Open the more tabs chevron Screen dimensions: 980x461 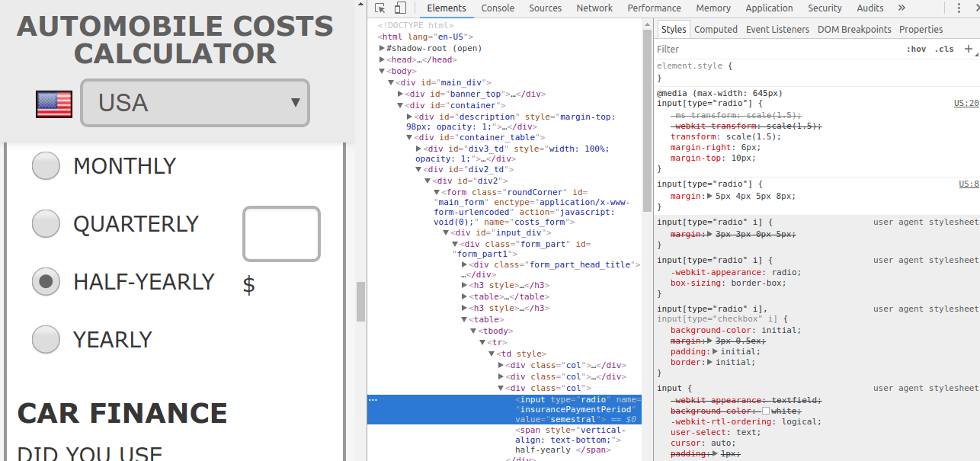[902, 8]
